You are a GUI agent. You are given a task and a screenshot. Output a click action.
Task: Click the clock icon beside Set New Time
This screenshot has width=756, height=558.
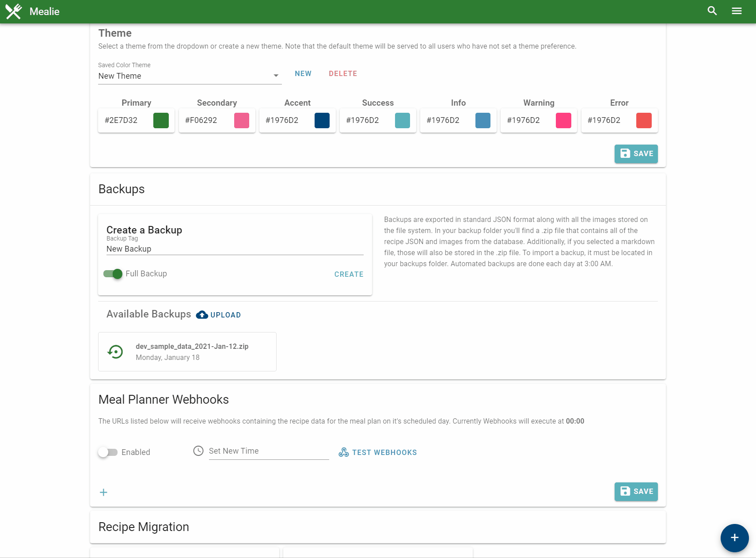[x=198, y=451]
